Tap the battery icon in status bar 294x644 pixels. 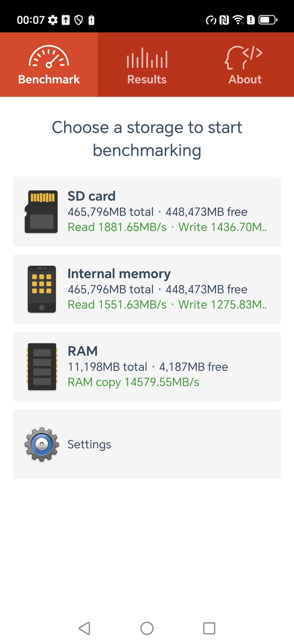click(x=268, y=20)
